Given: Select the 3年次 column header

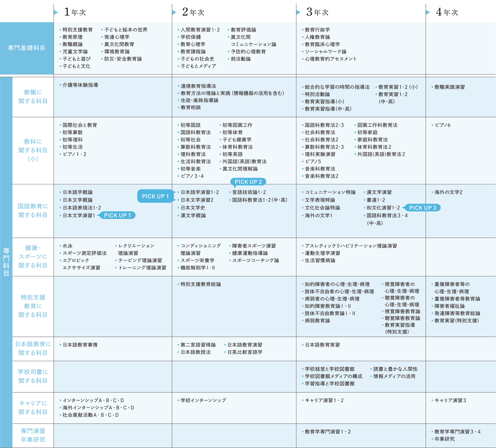Looking at the screenshot, I should [x=317, y=12].
